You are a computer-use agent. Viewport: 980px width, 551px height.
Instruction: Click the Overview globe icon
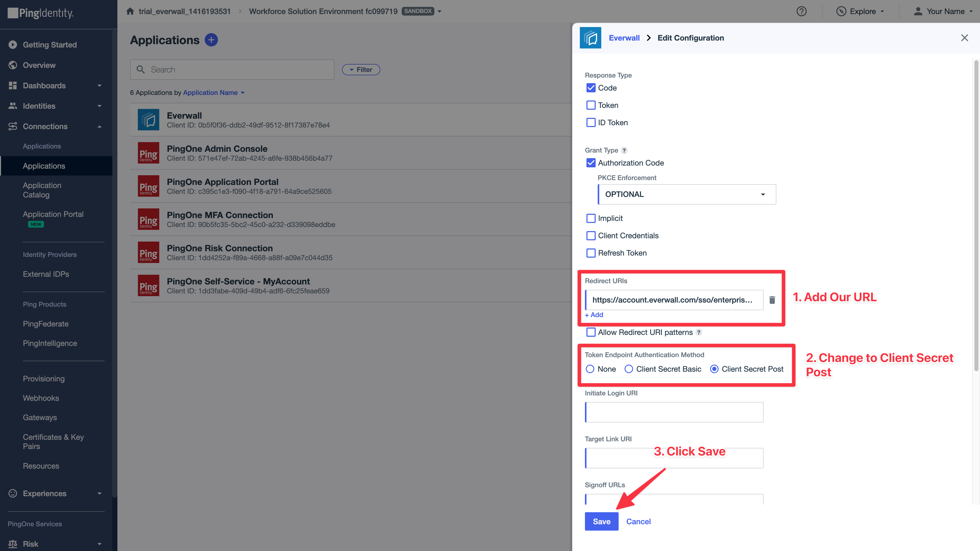[x=13, y=65]
